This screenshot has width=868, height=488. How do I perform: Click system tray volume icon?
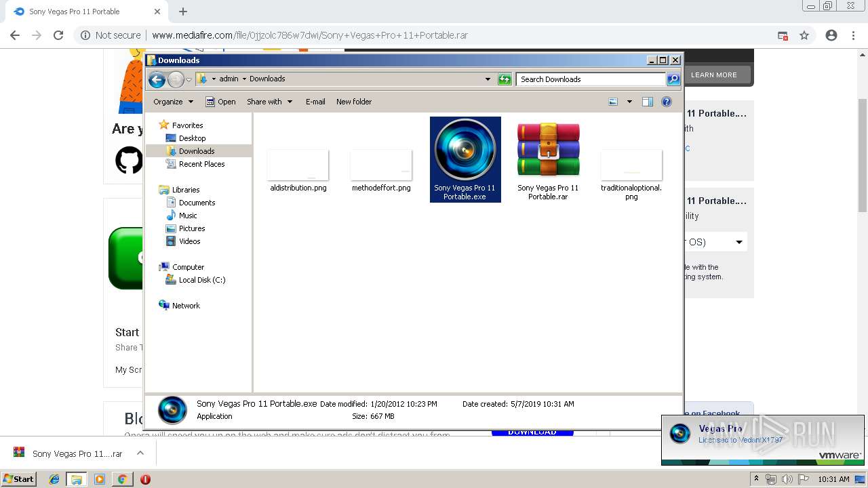point(787,479)
